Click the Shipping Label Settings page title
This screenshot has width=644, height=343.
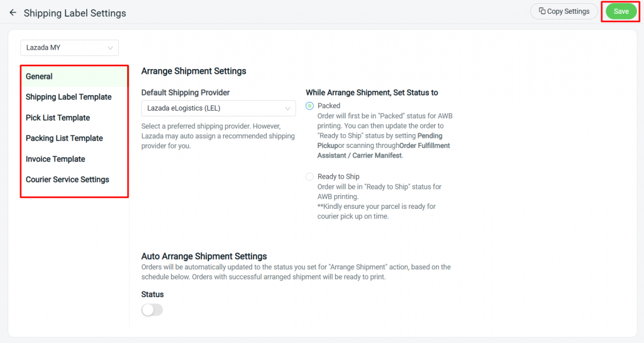(75, 13)
